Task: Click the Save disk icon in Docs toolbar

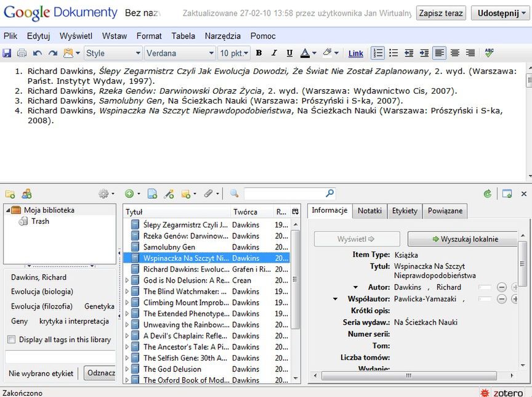Action: click(7, 53)
